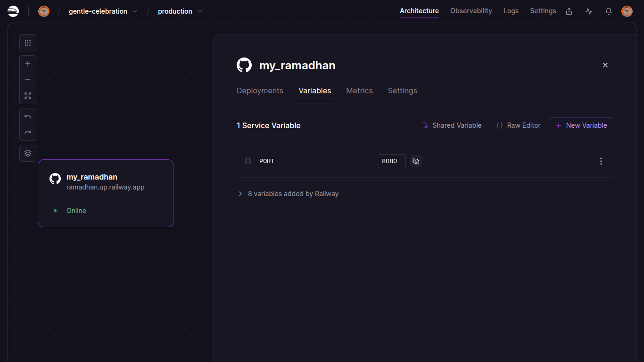Open the user profile avatar menu
The width and height of the screenshot is (644, 362).
pos(627,11)
